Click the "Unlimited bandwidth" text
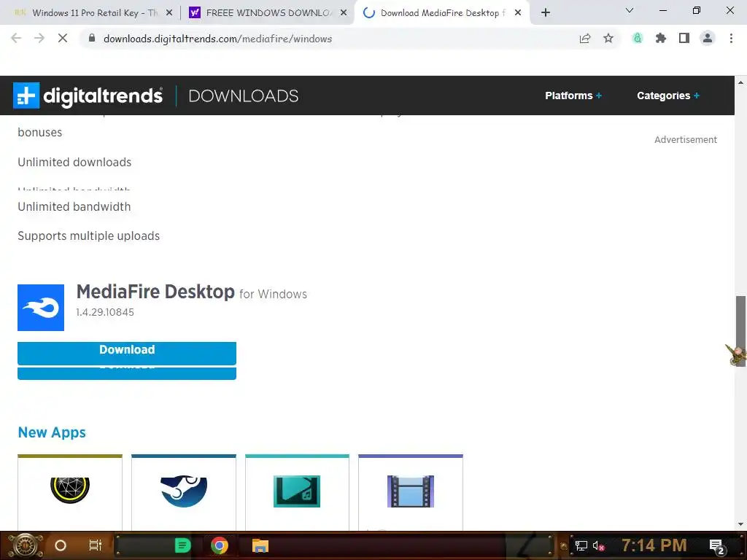 74,206
